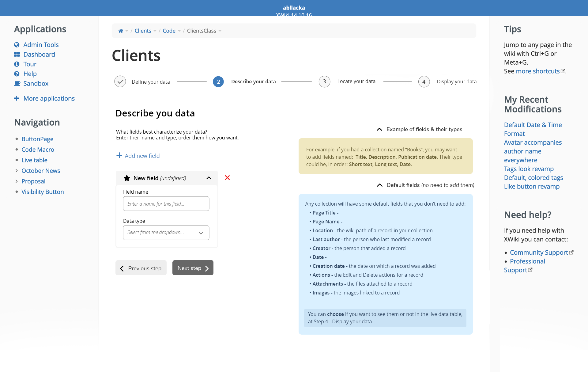Go to step 3 Locate your data
This screenshot has width=588, height=372.
pos(324,82)
